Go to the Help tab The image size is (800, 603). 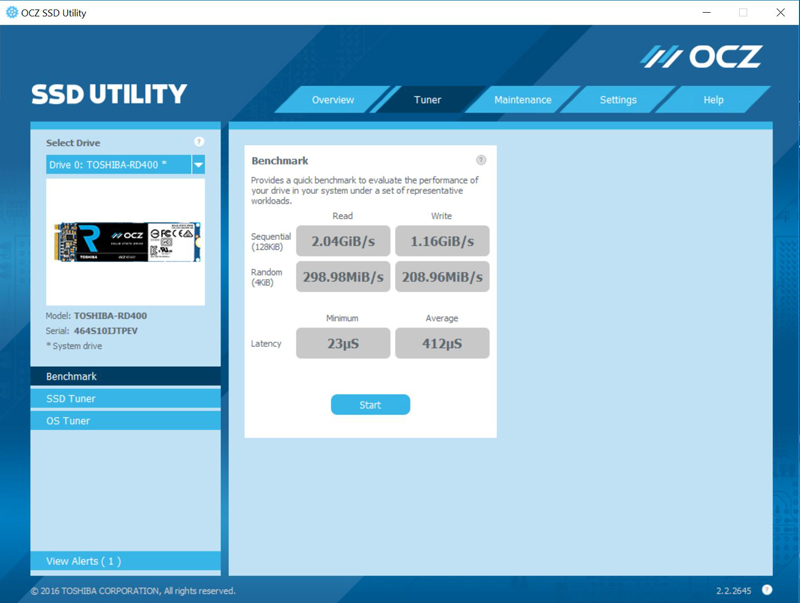[x=713, y=99]
